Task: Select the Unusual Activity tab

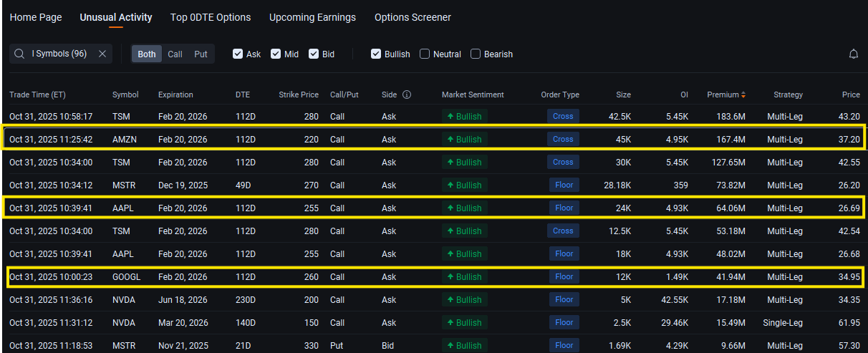Action: (116, 17)
